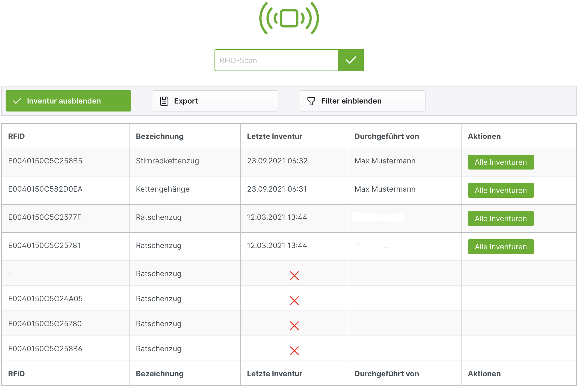Click red X in row E0040150C5C258B6
This screenshot has width=587, height=392.
[x=294, y=351]
